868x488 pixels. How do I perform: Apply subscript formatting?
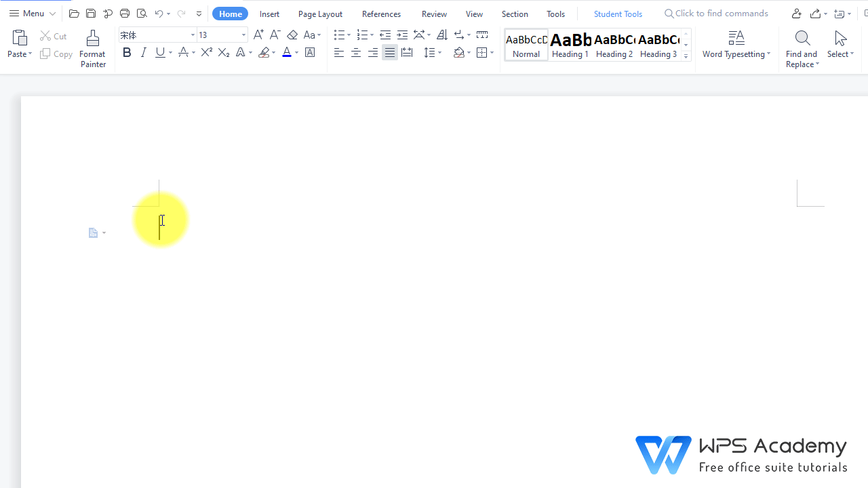(x=223, y=52)
